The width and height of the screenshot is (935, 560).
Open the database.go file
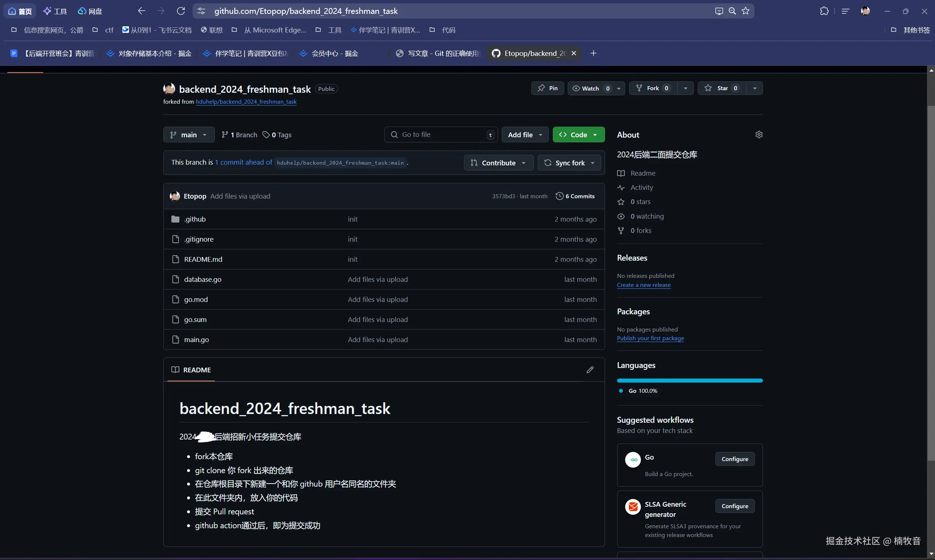pyautogui.click(x=203, y=279)
